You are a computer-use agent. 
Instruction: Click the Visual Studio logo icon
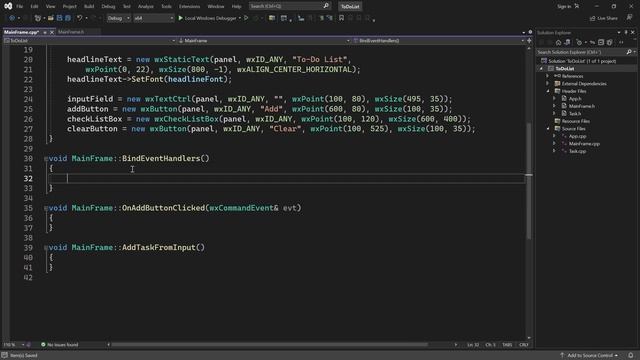pos(8,6)
